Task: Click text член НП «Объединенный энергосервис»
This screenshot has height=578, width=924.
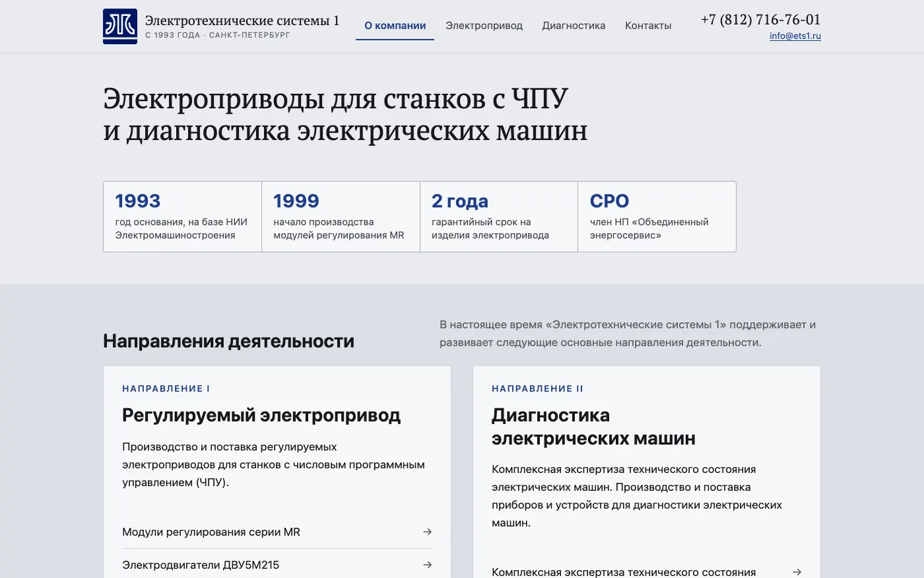Action: [649, 229]
